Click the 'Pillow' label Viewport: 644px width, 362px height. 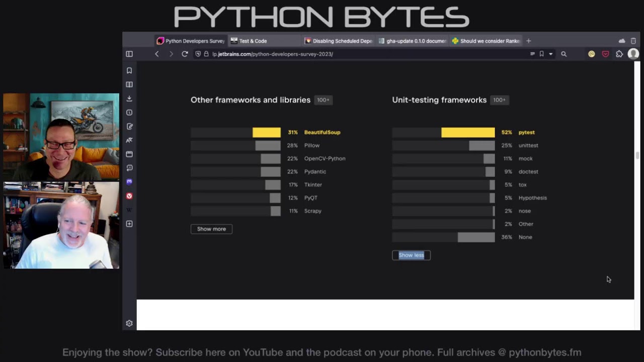(x=312, y=145)
